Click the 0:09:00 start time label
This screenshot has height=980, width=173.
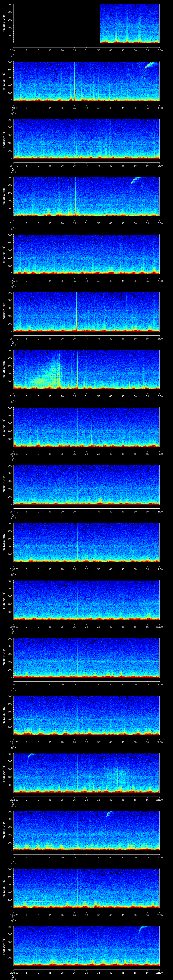tap(14, 50)
